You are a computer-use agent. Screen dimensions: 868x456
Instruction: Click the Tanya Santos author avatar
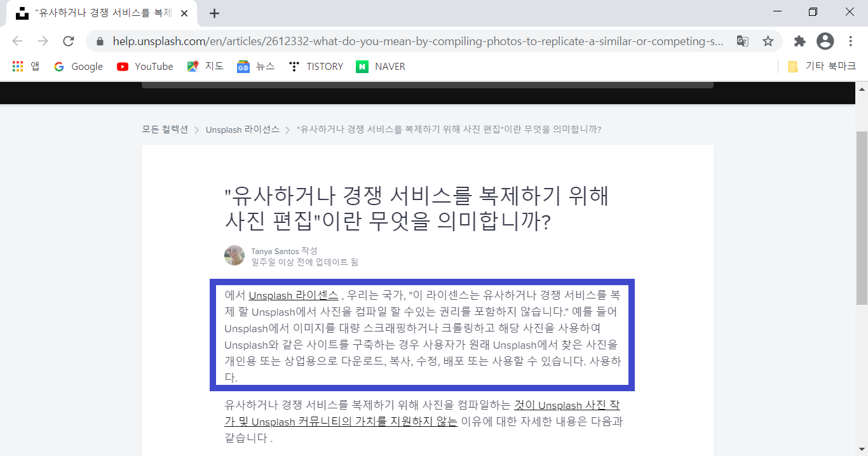234,255
